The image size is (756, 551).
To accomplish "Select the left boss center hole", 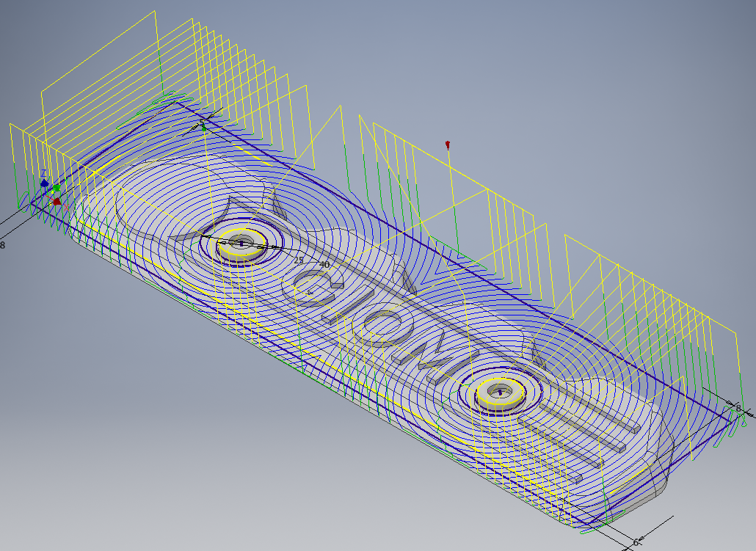I will pyautogui.click(x=241, y=241).
